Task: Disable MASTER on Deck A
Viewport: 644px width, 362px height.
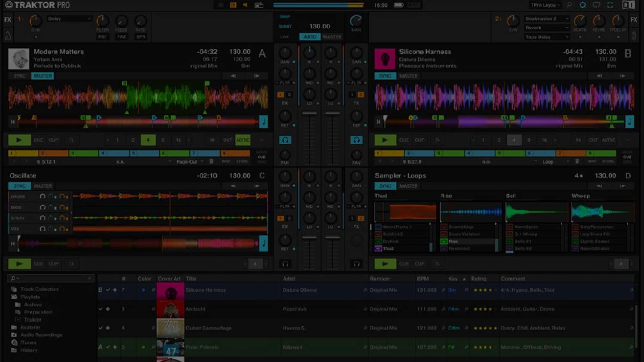Action: point(43,76)
